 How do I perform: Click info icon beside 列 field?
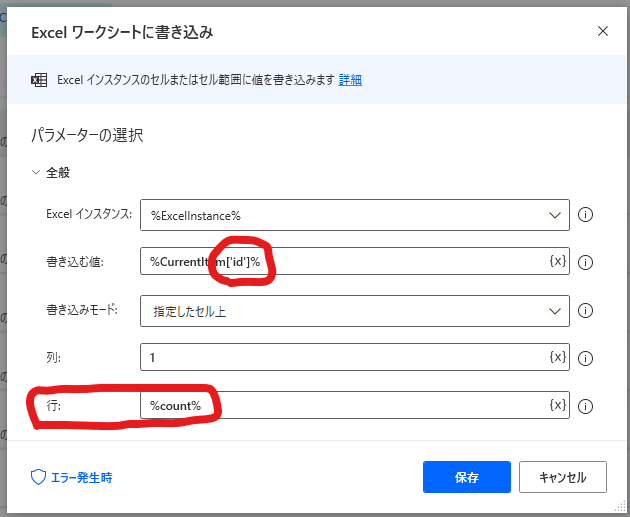585,358
